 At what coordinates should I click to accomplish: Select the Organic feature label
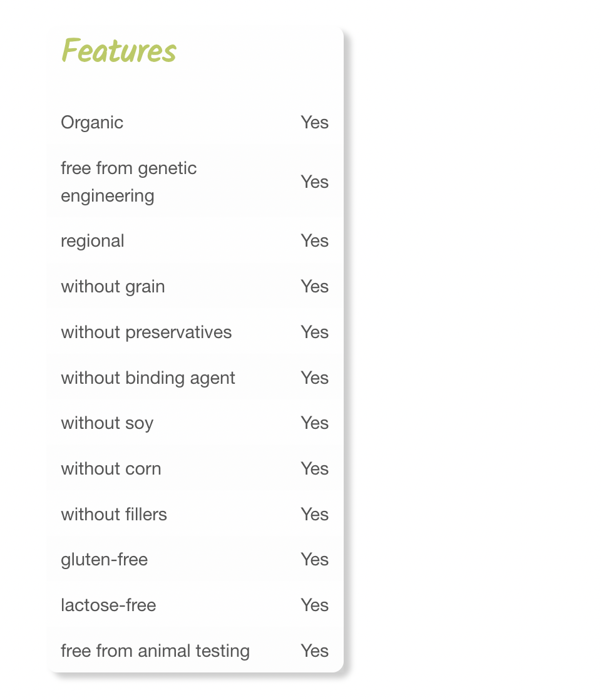coord(92,122)
